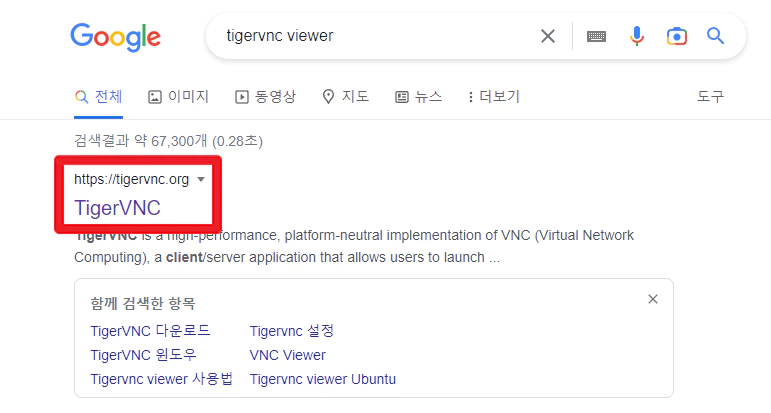Search by image with the camera icon

pos(677,36)
